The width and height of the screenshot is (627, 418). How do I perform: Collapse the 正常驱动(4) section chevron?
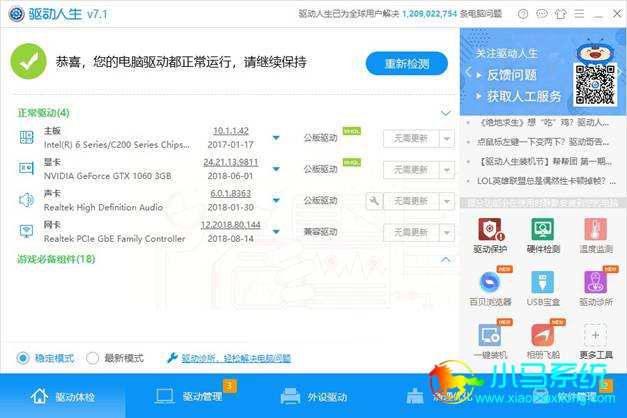point(445,113)
